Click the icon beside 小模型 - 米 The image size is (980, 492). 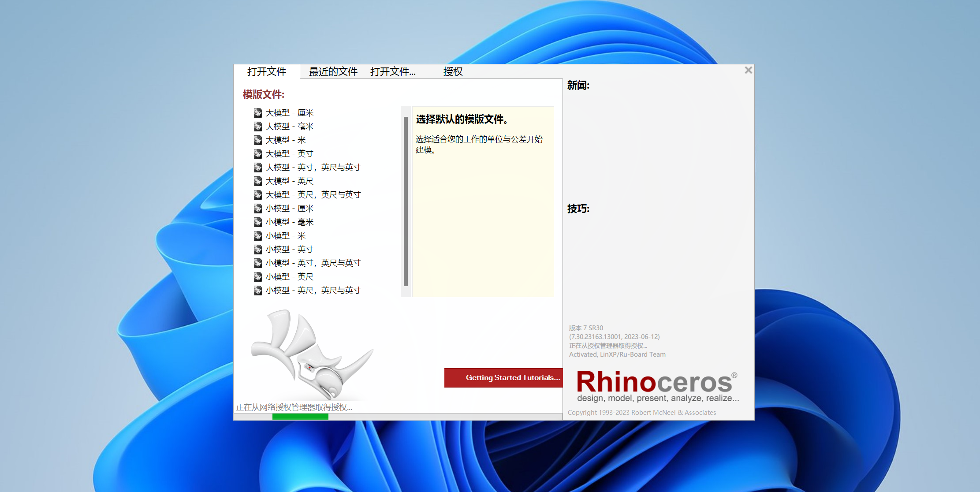(x=258, y=236)
